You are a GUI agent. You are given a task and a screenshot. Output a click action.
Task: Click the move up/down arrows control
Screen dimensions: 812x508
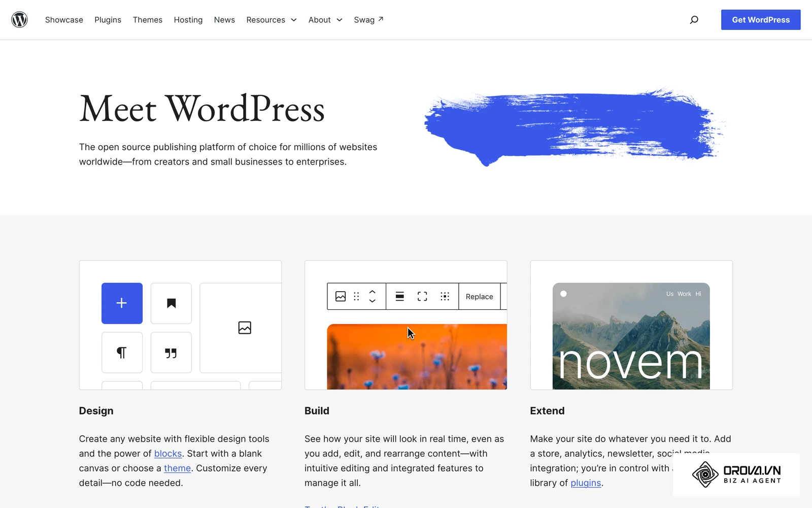coord(372,296)
